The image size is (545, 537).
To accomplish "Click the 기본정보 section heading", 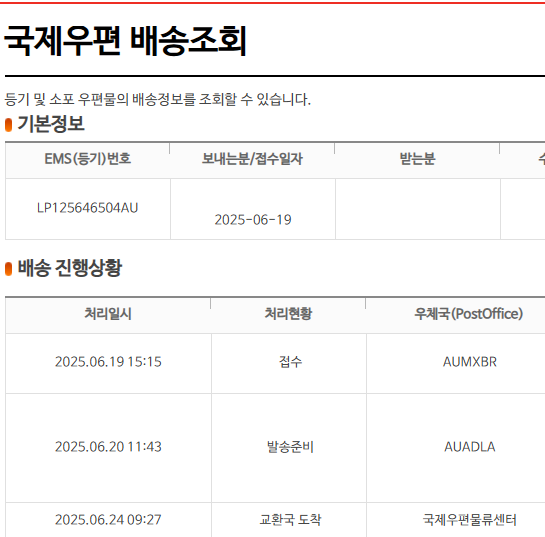I will click(x=51, y=124).
